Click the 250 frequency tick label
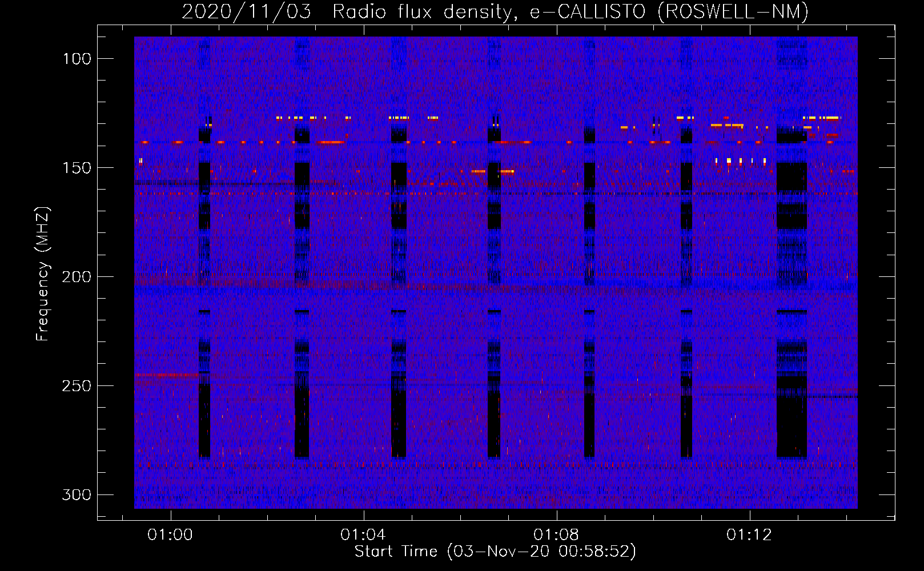The width and height of the screenshot is (924, 571). click(77, 386)
